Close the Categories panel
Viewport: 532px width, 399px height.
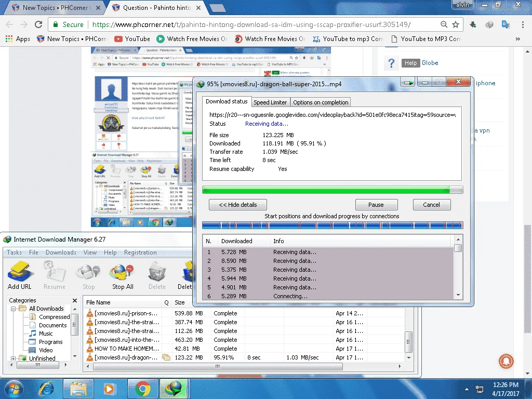coord(75,300)
